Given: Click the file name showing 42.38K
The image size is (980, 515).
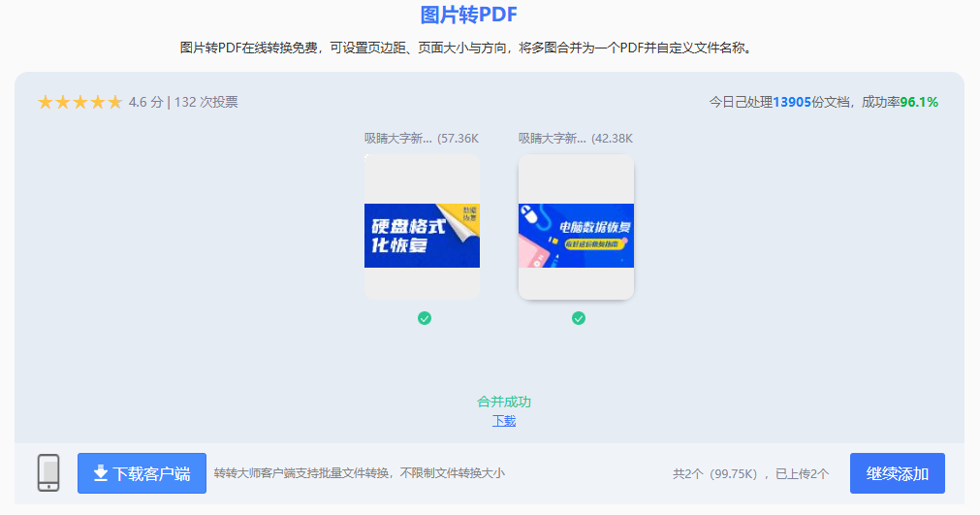Looking at the screenshot, I should tap(576, 138).
